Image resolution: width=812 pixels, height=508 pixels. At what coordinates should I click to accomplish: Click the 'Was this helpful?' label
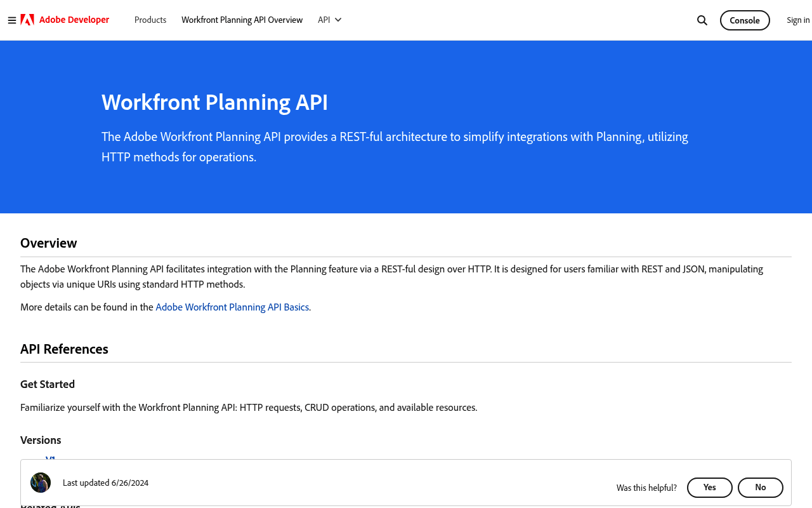coord(646,488)
